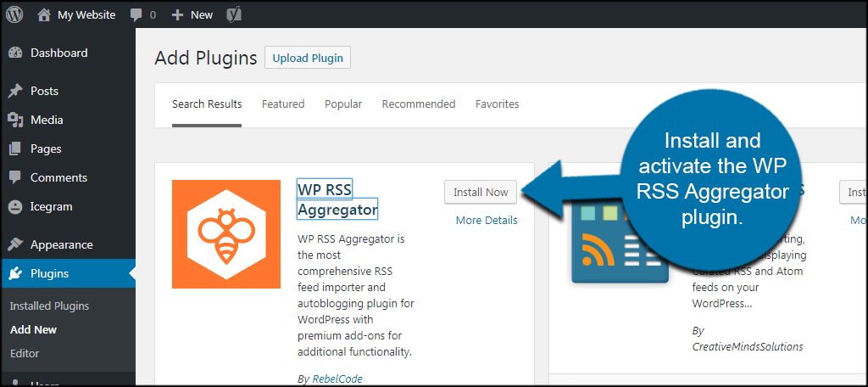Click the Posts pushpin icon
The image size is (868, 387).
click(x=15, y=91)
